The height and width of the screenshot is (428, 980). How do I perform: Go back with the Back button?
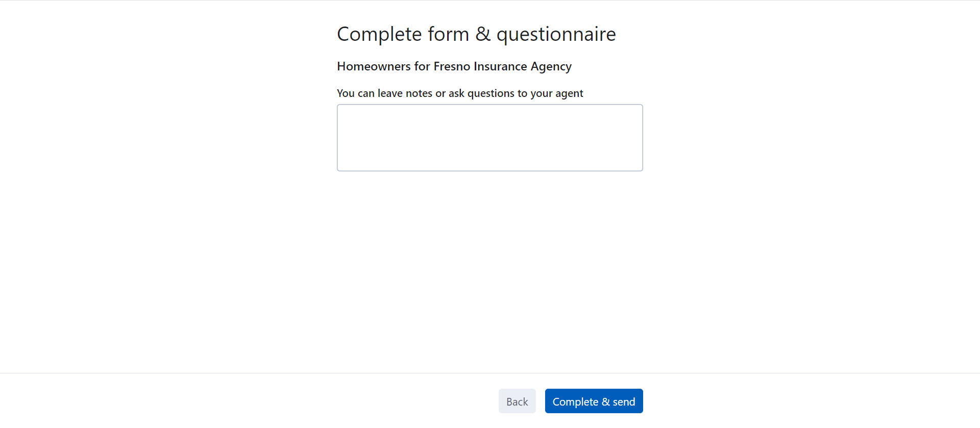(x=517, y=401)
